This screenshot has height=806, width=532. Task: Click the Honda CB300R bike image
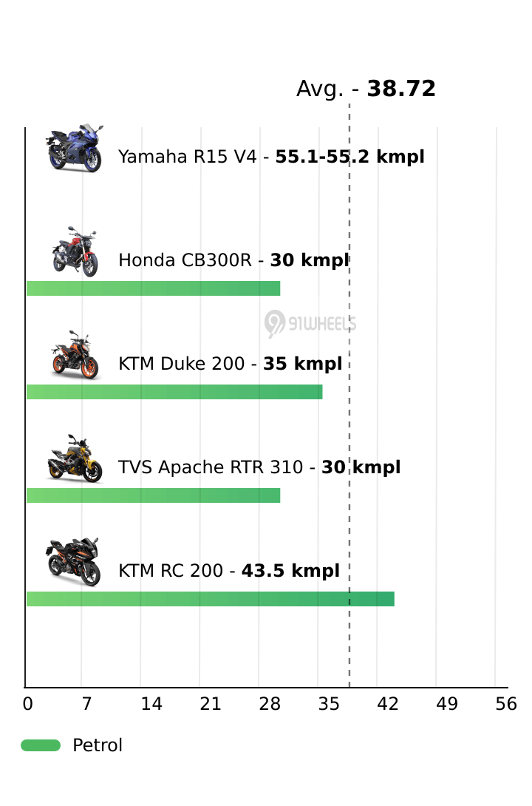click(x=74, y=252)
